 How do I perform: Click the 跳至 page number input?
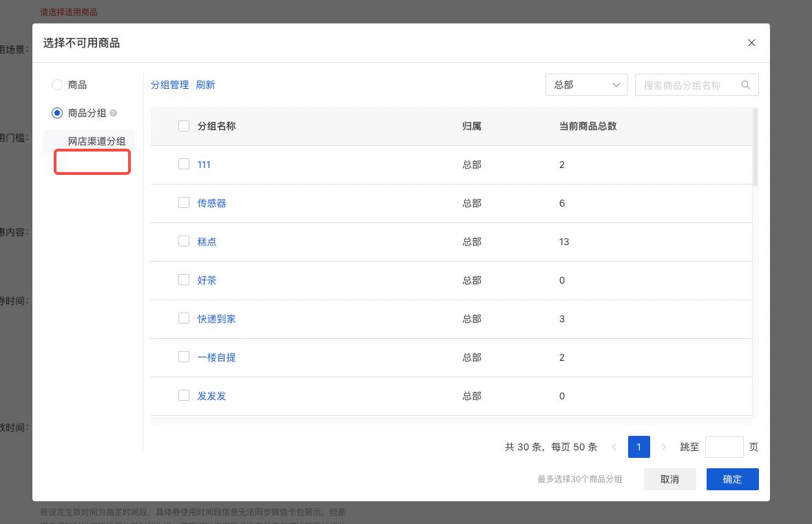724,447
